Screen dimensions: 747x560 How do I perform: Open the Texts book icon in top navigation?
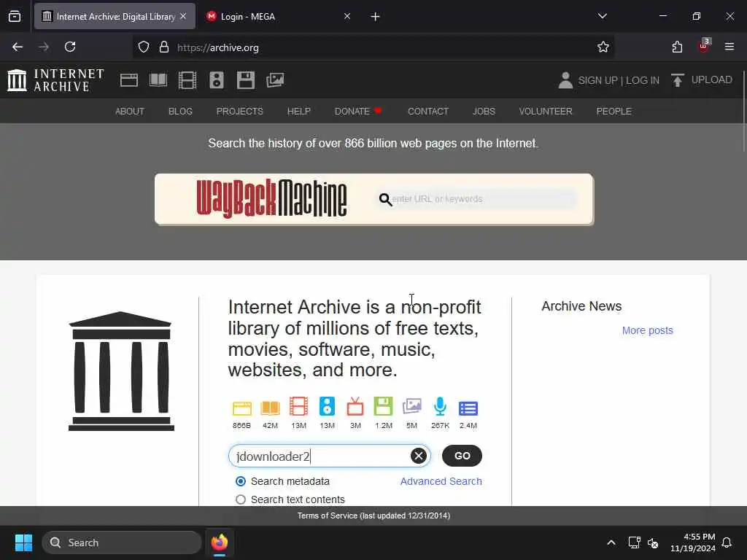(x=158, y=80)
